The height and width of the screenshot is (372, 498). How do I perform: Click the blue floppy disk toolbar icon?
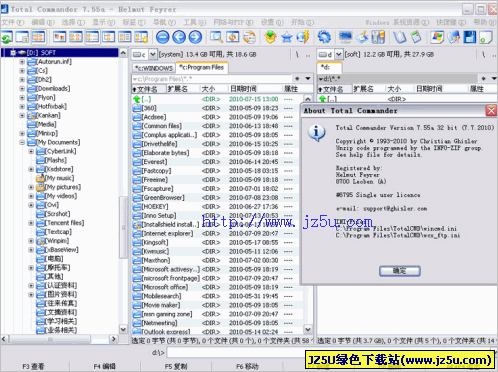tap(470, 37)
